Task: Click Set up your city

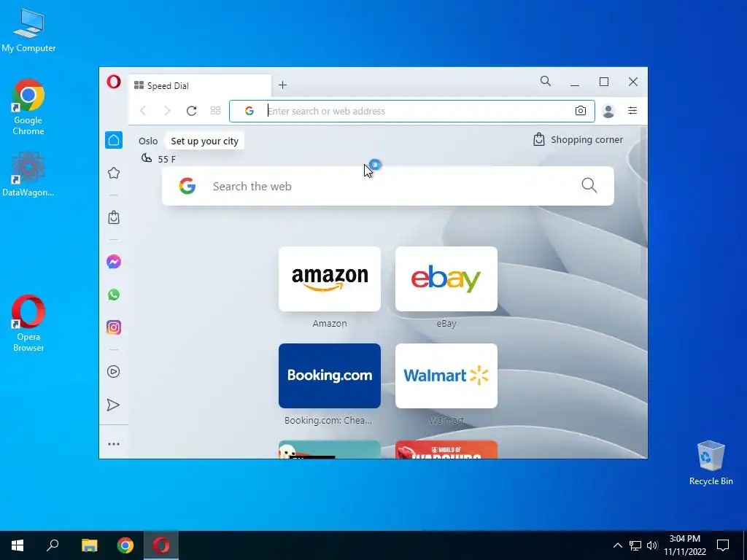Action: click(x=204, y=141)
